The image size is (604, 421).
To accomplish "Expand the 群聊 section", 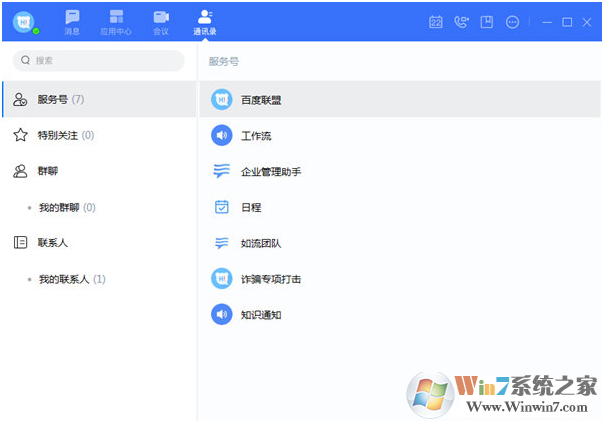I will point(99,171).
